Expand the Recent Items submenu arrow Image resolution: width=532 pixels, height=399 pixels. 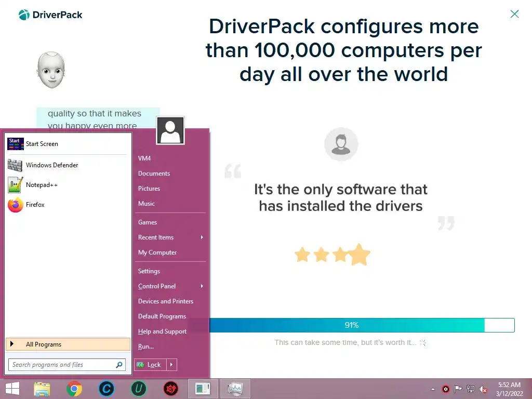click(202, 237)
